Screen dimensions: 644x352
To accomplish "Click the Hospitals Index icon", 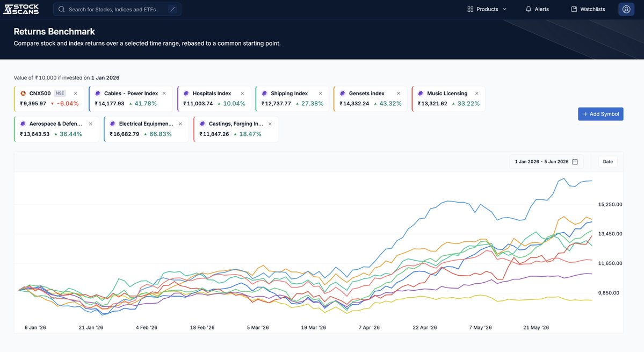I will 186,93.
